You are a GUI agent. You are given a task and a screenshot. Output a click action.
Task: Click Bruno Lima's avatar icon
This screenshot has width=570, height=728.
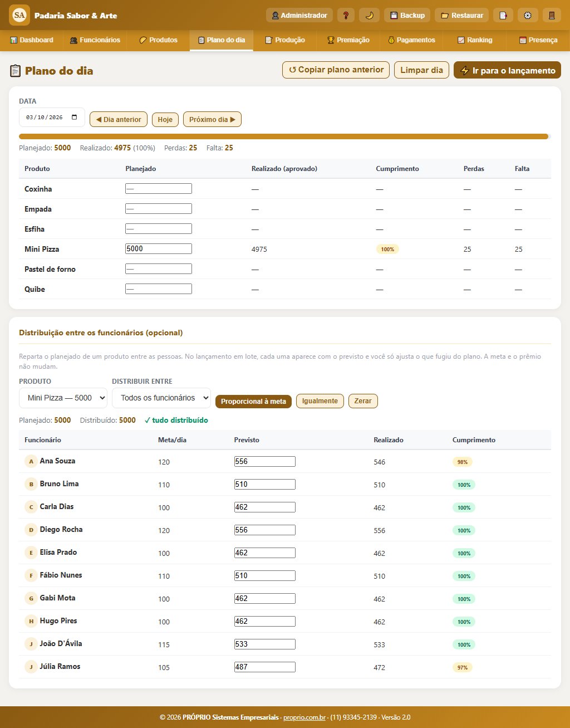click(x=31, y=484)
